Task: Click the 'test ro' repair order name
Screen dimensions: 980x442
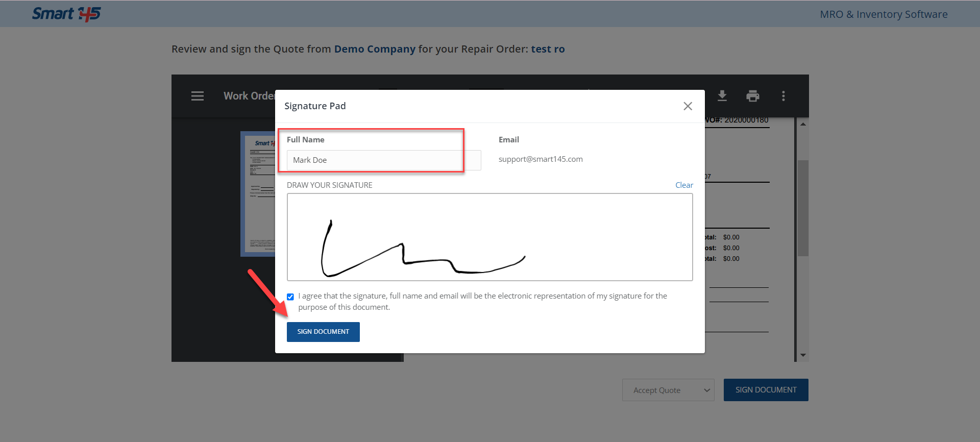Action: pyautogui.click(x=548, y=49)
